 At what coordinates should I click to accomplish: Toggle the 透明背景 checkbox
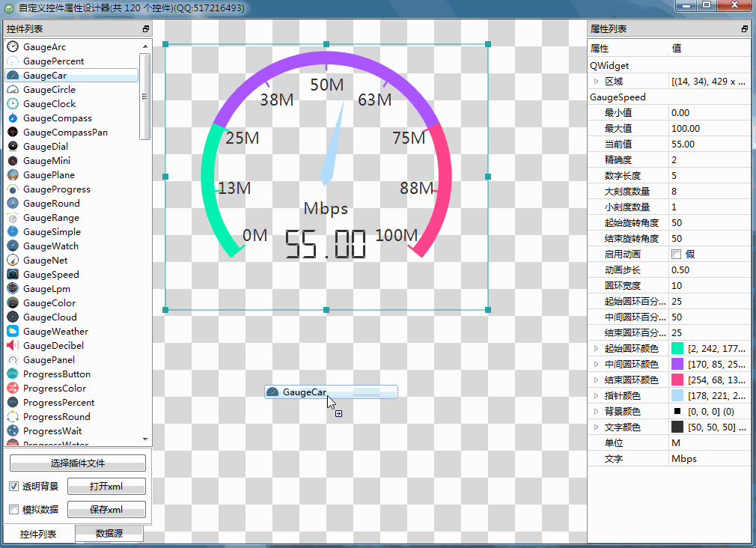click(x=14, y=487)
